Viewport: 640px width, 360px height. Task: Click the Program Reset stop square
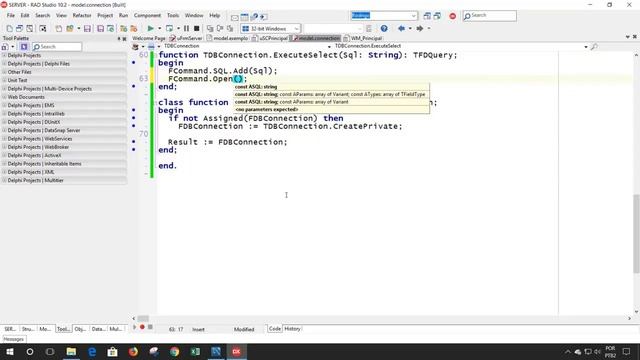[x=196, y=29]
